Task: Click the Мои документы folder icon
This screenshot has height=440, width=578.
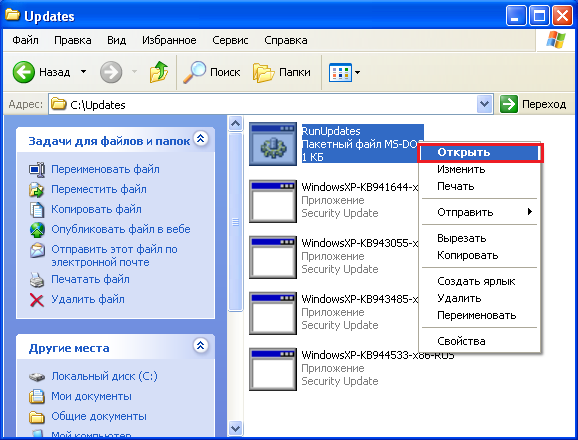Action: [x=37, y=397]
